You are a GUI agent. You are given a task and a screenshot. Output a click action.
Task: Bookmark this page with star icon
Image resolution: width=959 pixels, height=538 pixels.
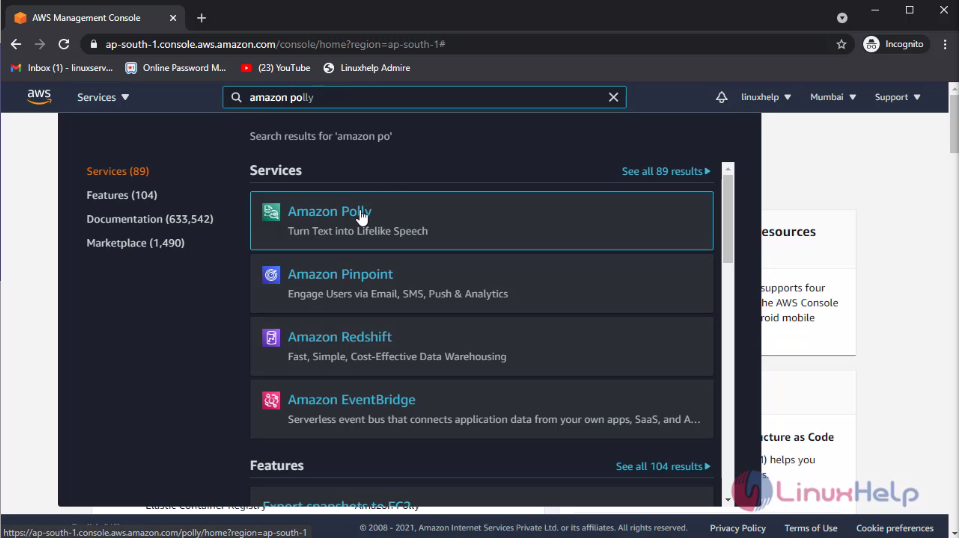tap(842, 44)
